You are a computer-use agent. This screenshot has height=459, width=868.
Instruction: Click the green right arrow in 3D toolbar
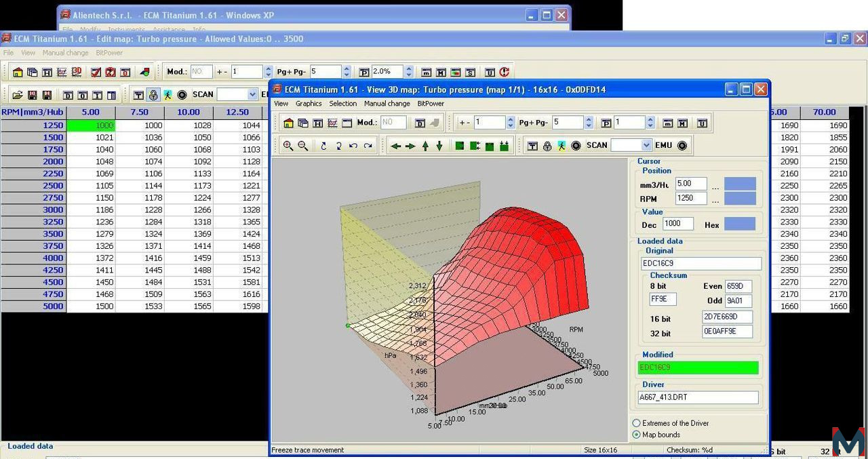[x=410, y=145]
